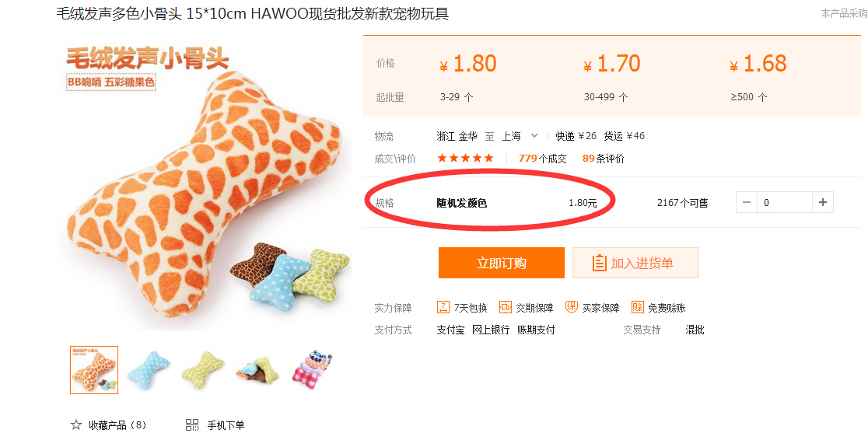Click the 加入进货单 button
This screenshot has width=868, height=447.
tap(635, 263)
